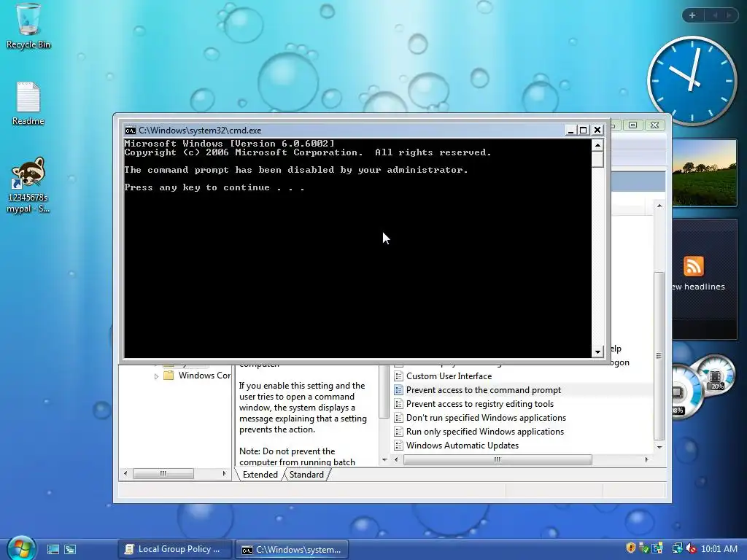Activate the cmd.exe taskbar button

pyautogui.click(x=292, y=549)
